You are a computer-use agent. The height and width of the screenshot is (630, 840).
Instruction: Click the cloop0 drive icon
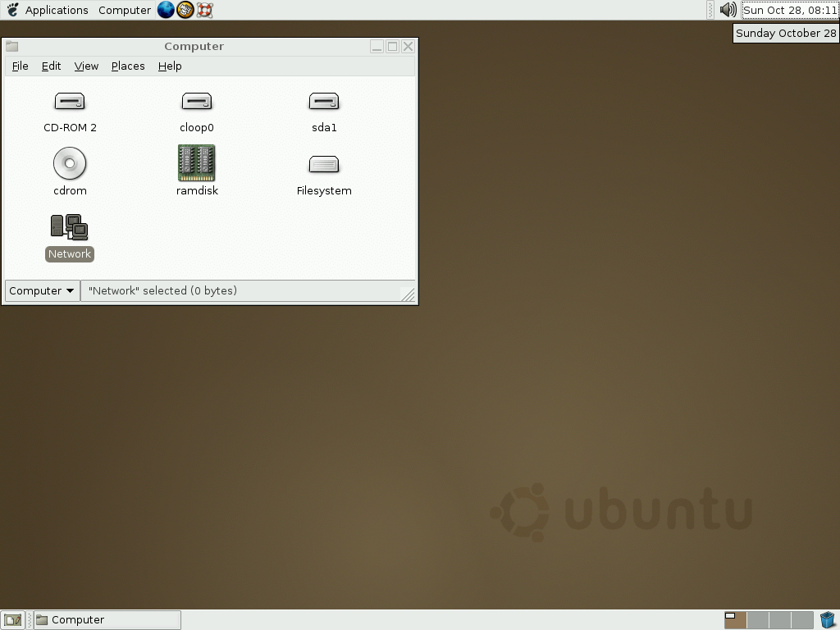(196, 102)
